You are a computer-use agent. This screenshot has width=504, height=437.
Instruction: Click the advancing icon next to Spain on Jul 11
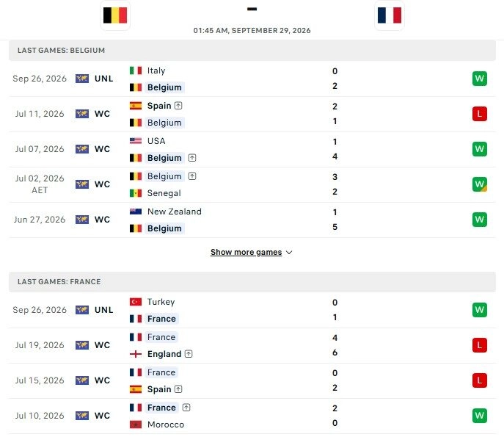[x=178, y=106]
